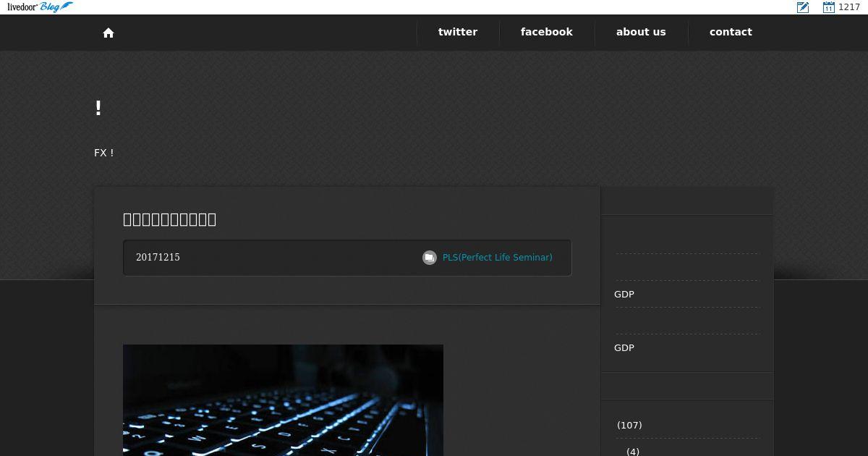Screen dimensions: 868x456
Task: Select the contact menu item
Action: 731,32
